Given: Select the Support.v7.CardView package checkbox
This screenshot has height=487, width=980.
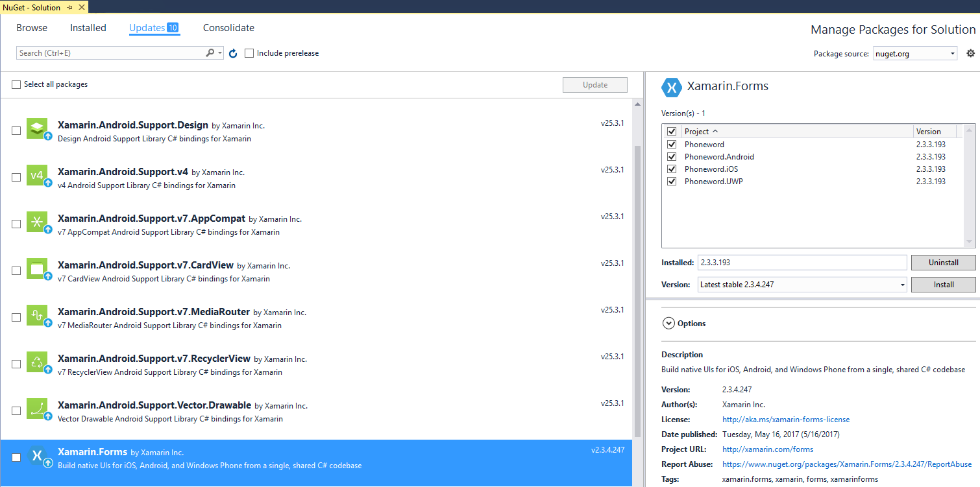Looking at the screenshot, I should click(16, 270).
